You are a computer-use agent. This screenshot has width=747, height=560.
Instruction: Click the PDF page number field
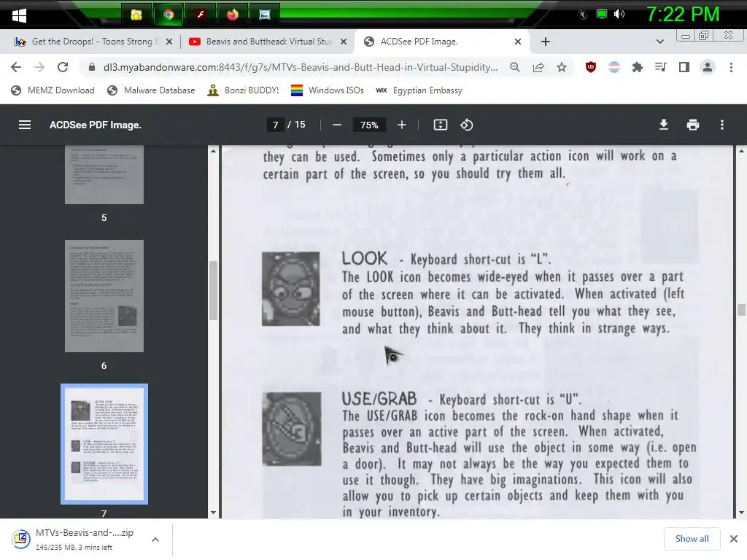tap(275, 125)
